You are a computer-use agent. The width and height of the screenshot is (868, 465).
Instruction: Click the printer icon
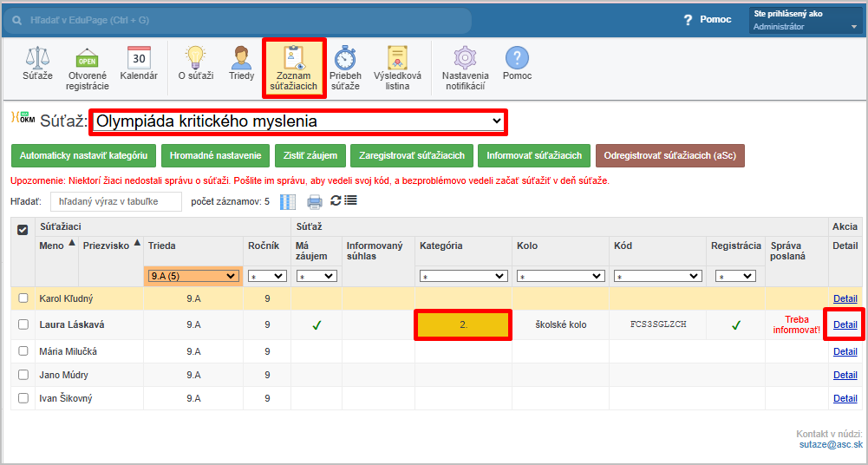315,202
